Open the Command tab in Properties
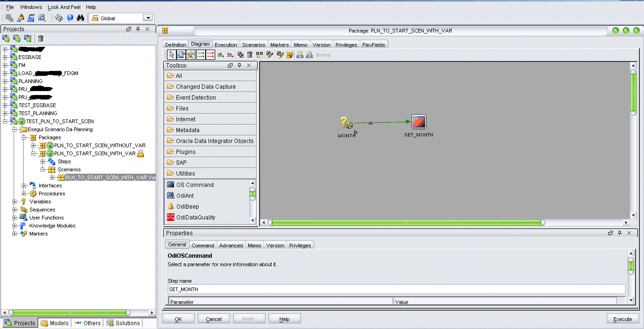644x329 pixels. [203, 245]
